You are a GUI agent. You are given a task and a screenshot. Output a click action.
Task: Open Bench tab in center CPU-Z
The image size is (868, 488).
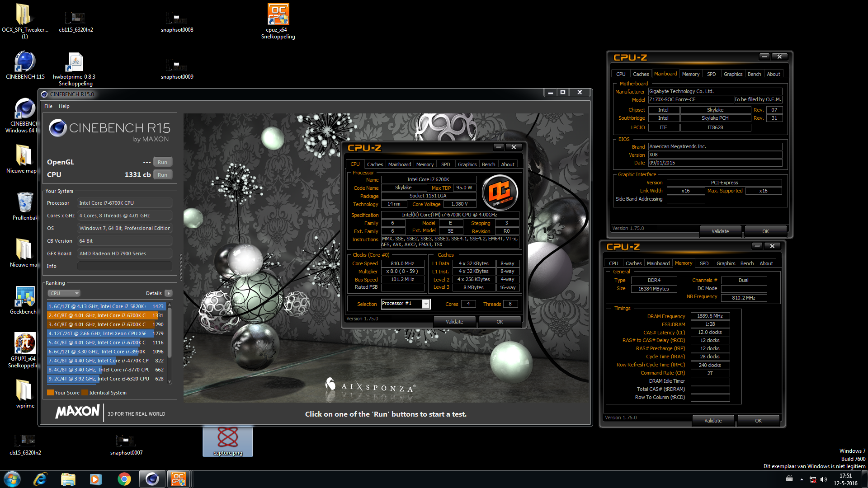coord(488,164)
